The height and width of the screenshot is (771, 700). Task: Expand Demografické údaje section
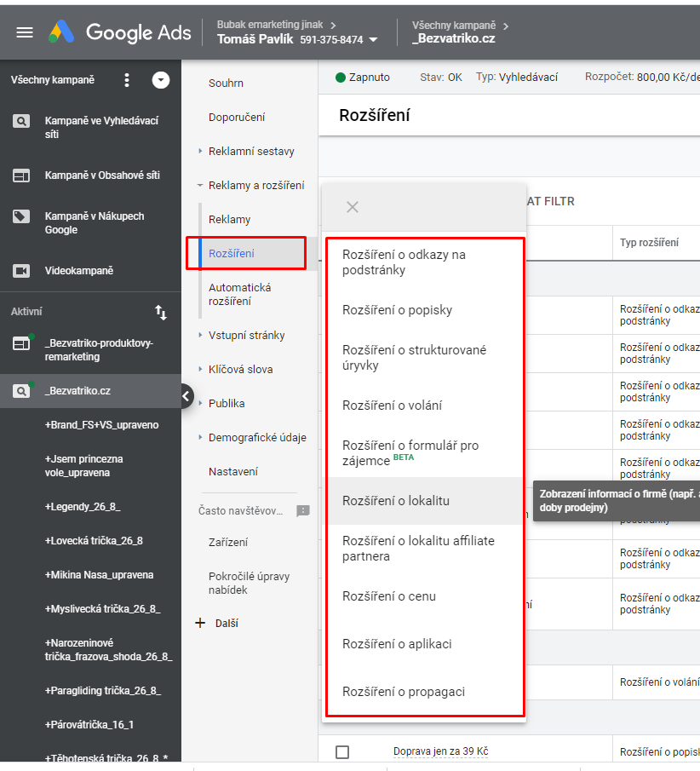[x=200, y=437]
